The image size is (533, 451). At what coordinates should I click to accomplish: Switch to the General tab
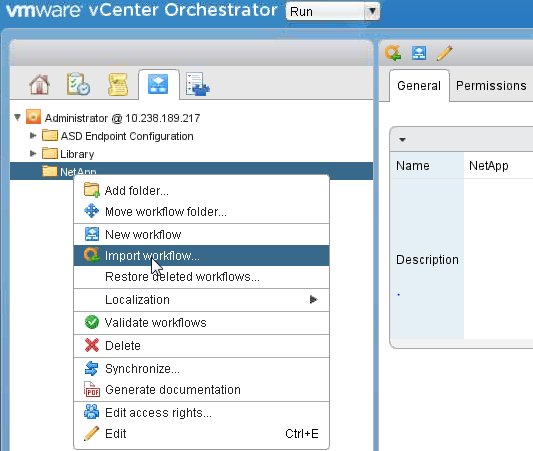coord(419,85)
